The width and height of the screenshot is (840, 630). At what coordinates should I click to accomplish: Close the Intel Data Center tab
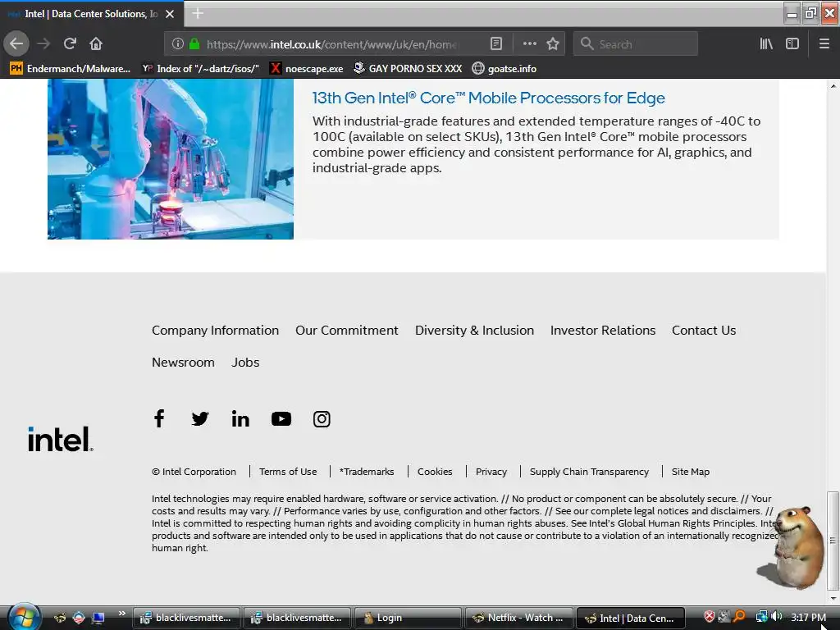(x=170, y=14)
